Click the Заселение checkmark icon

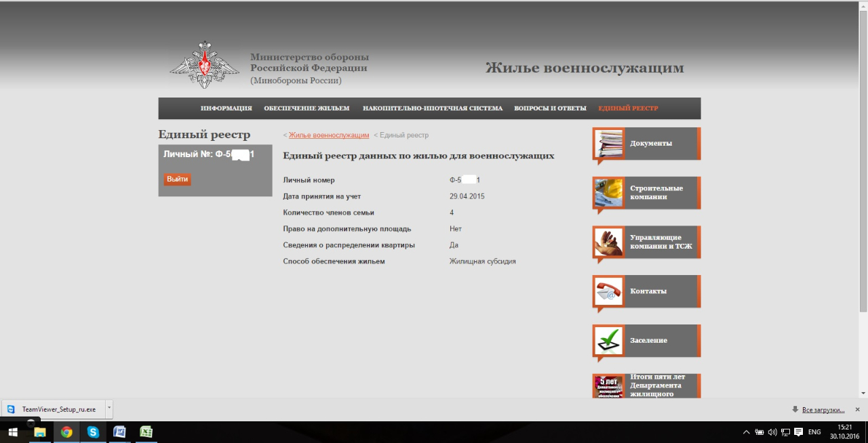(x=608, y=340)
